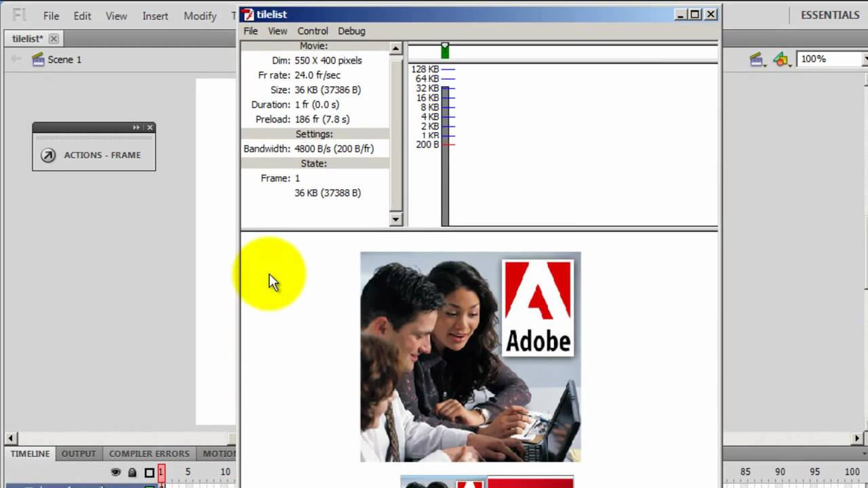
Task: Open File menu in tilelist window
Action: 251,30
